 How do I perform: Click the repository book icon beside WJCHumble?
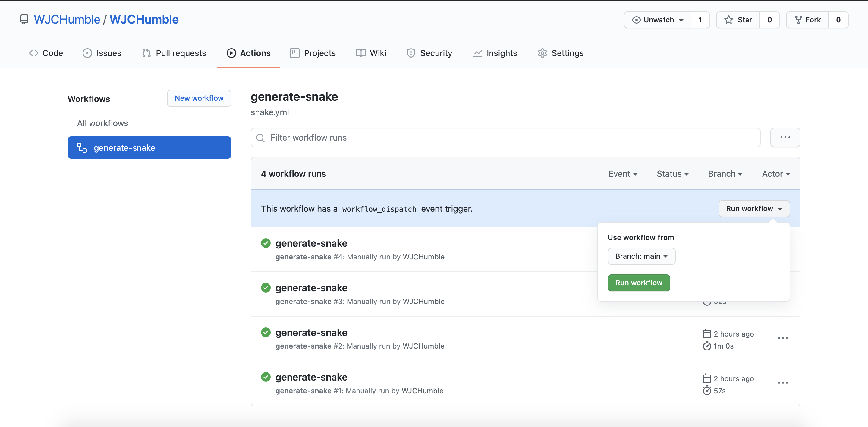[24, 20]
